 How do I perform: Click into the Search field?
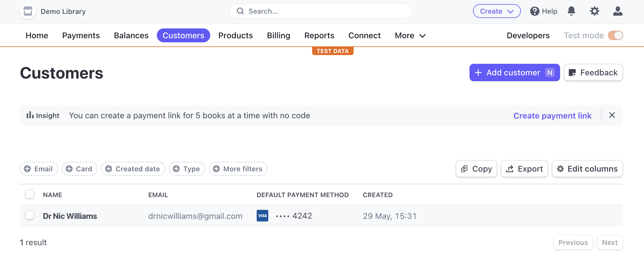321,11
